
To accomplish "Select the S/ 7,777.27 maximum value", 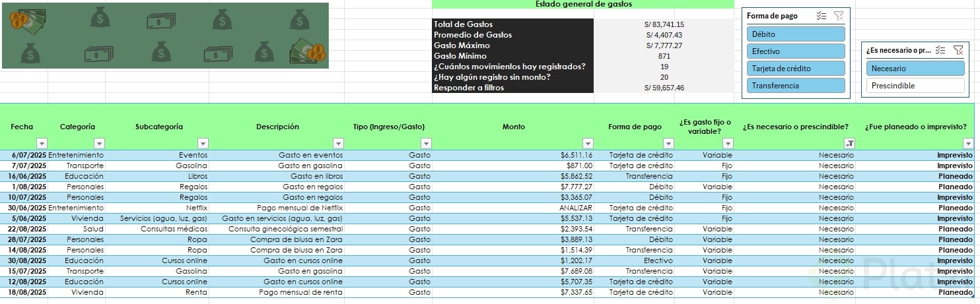I will tap(664, 46).
